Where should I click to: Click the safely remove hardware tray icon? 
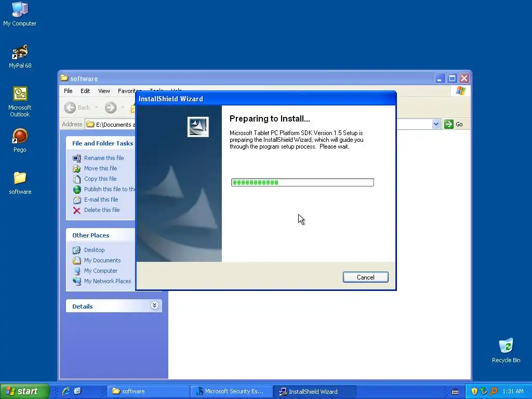point(484,391)
